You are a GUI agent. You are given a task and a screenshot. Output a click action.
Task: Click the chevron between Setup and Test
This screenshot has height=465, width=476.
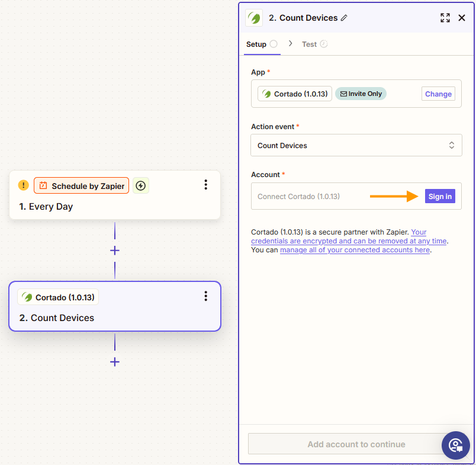(291, 44)
